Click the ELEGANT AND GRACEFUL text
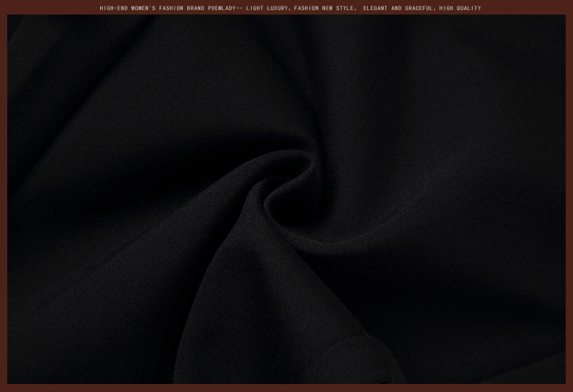 click(x=399, y=9)
